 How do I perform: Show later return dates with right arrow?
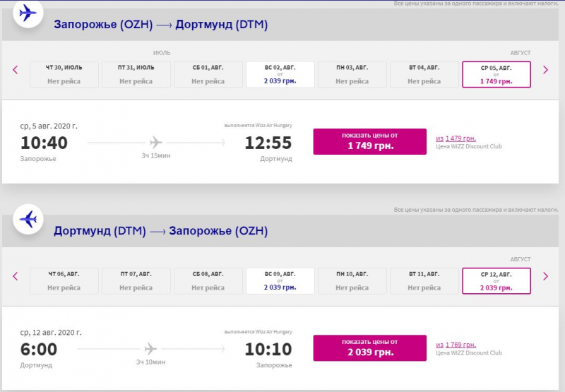(545, 276)
